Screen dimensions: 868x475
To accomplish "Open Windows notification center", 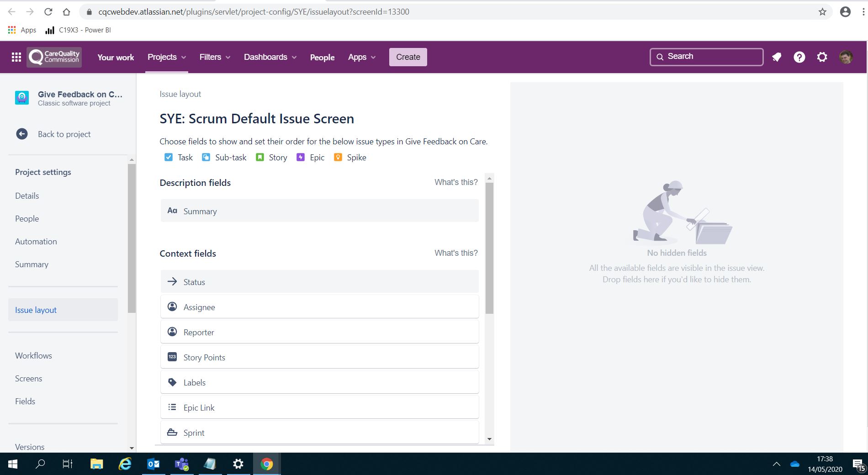I will (858, 464).
